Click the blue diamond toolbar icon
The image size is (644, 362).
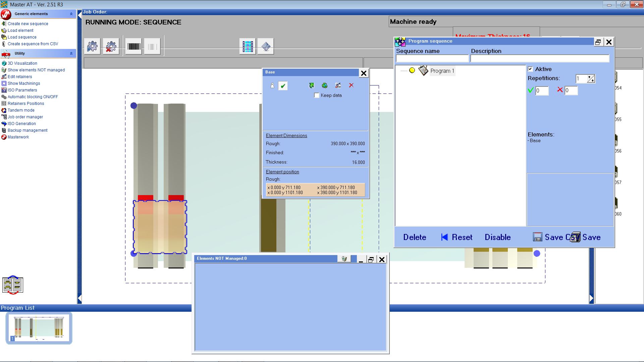coord(266,46)
